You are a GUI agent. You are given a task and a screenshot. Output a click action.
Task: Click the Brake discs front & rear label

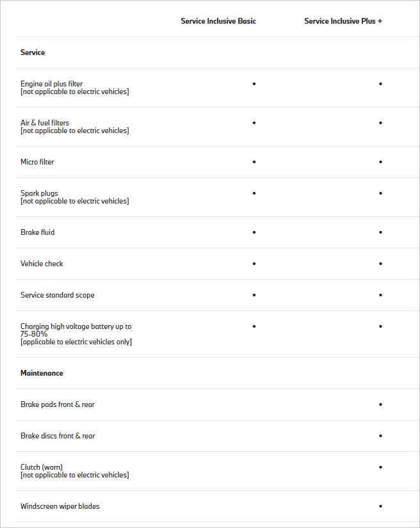coord(58,436)
